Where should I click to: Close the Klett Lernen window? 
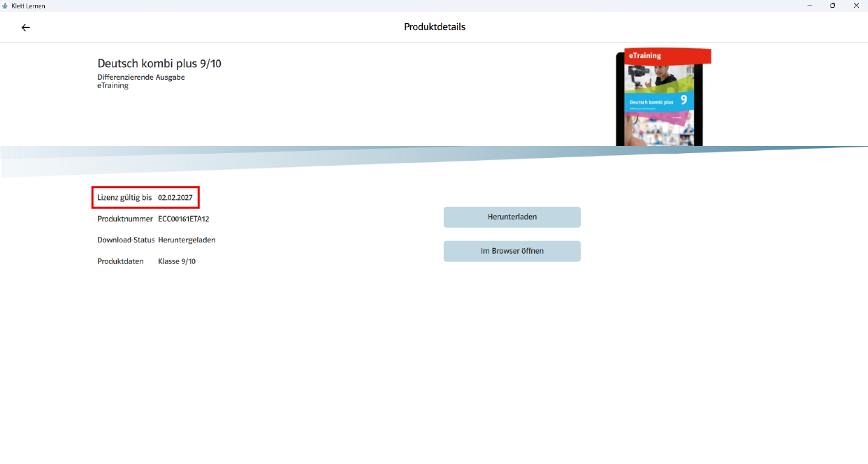[x=856, y=6]
